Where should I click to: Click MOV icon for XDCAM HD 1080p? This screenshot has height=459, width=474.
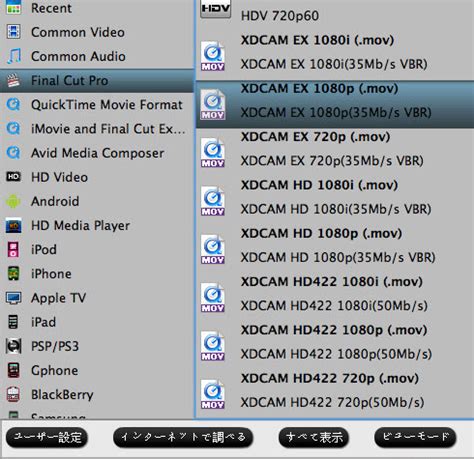[x=213, y=249]
